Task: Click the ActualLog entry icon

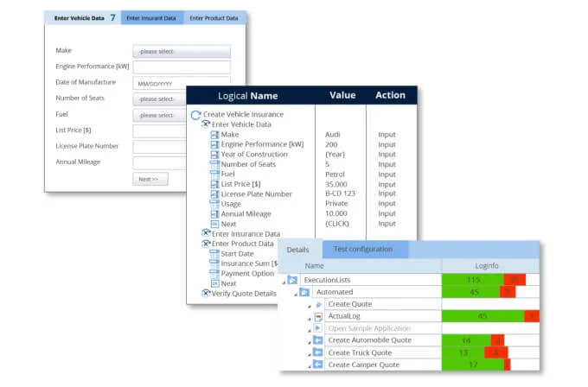Action: tap(318, 316)
